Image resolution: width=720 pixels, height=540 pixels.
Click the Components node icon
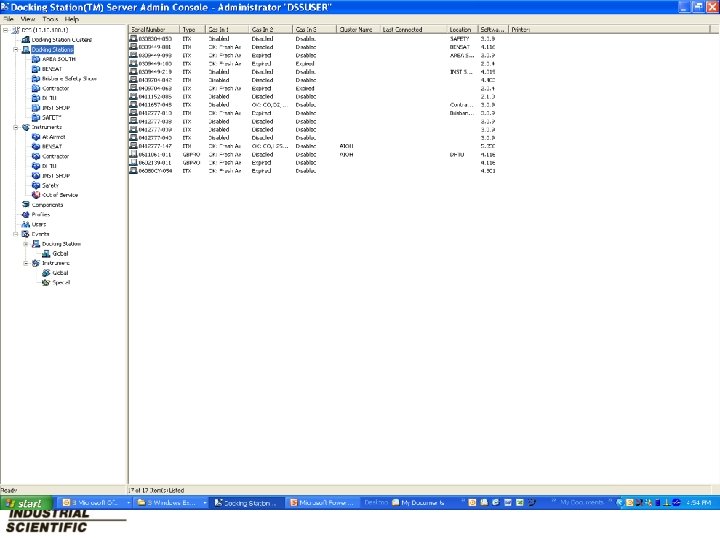click(x=26, y=204)
